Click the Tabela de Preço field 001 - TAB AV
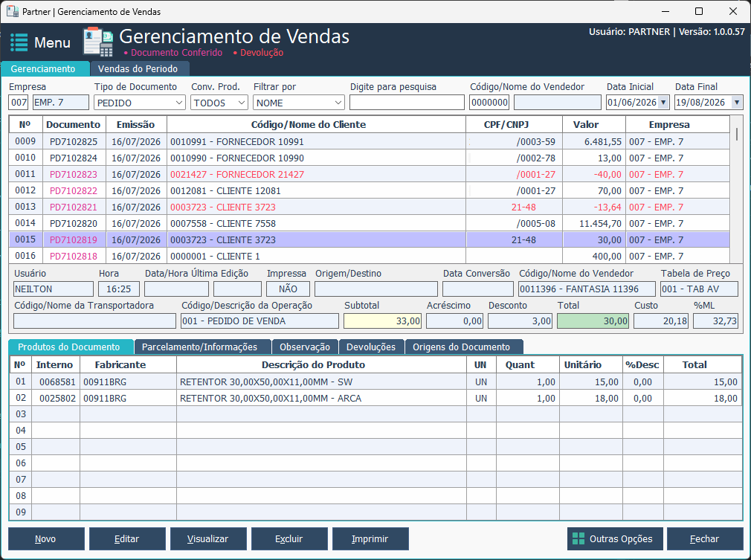751x560 pixels. click(x=699, y=289)
